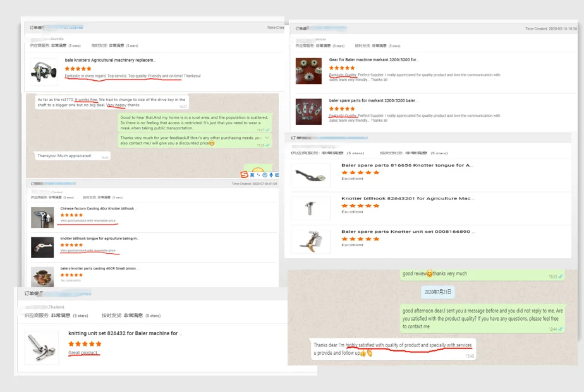Open 'bale knotters Agricultural machinery replacem..' title
Viewport: 584px width, 392px height.
pyautogui.click(x=110, y=60)
